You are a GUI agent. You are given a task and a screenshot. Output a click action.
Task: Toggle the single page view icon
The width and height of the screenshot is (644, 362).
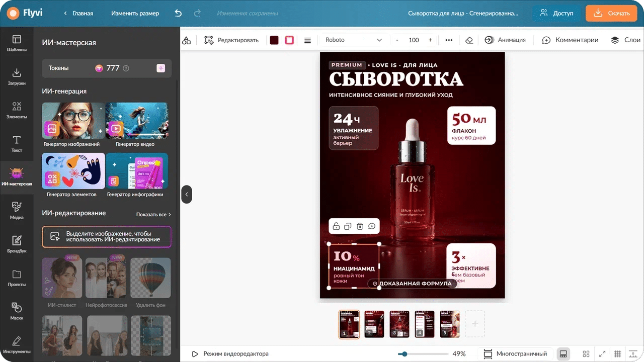coord(563,354)
